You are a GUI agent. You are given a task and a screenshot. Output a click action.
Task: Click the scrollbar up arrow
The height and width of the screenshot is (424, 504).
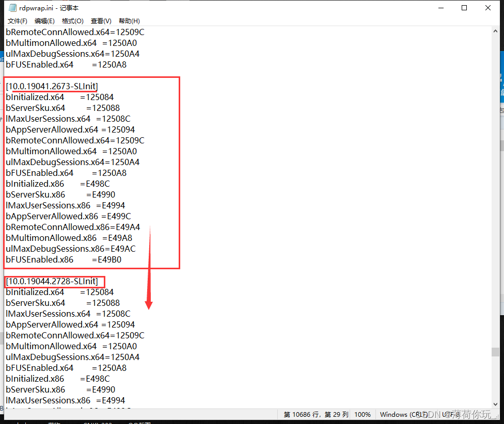tap(495, 31)
